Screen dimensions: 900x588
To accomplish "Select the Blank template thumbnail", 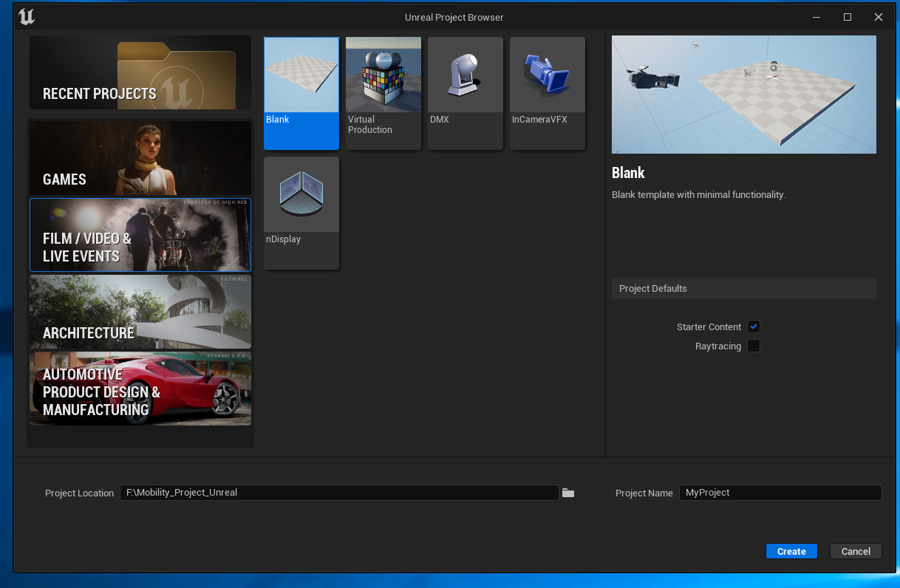I will coord(301,93).
